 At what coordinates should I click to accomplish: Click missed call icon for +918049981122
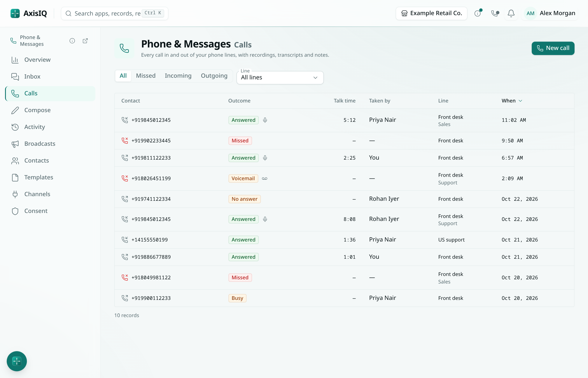[x=125, y=278]
